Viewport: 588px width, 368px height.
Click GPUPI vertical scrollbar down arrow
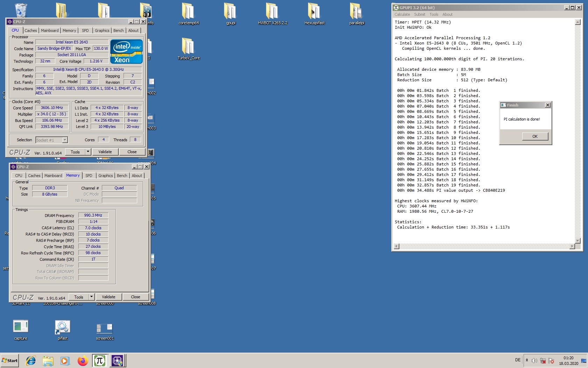coord(577,240)
